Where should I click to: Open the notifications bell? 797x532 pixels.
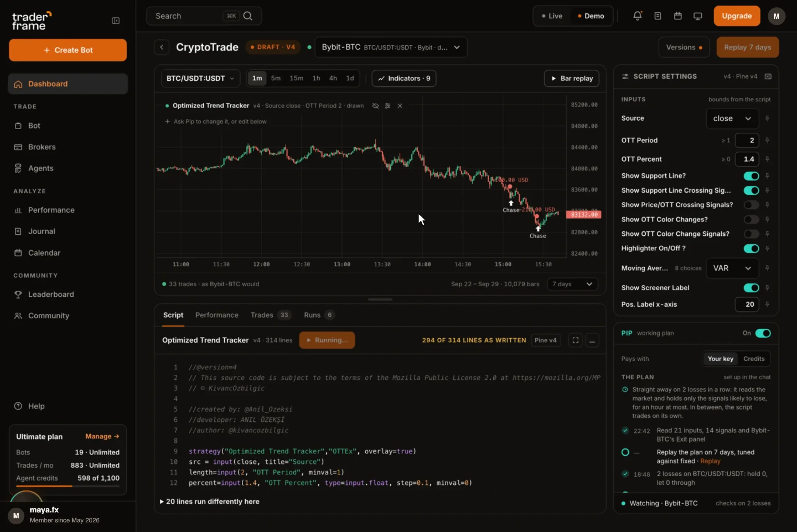(x=637, y=16)
